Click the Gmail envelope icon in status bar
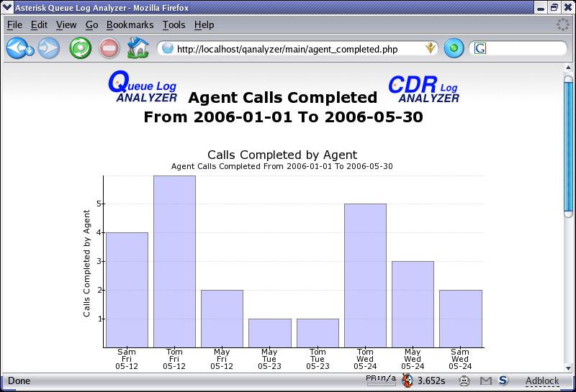The height and width of the screenshot is (392, 576). [x=486, y=380]
